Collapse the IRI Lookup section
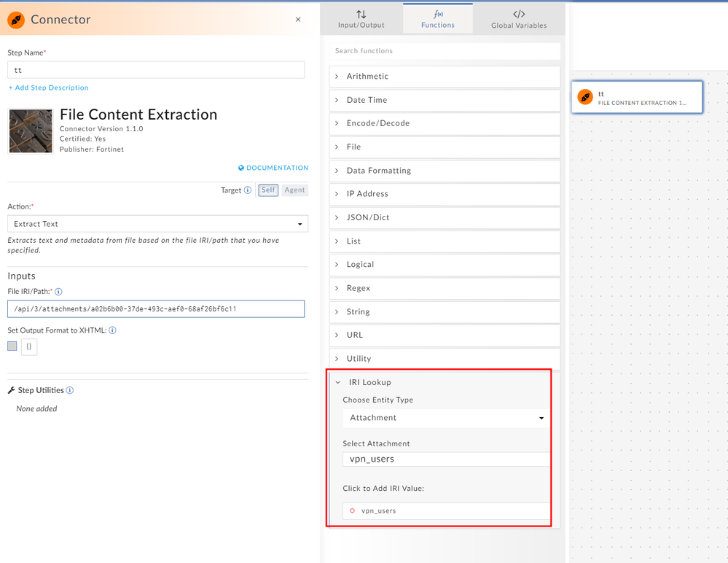728x563 pixels. coord(370,382)
